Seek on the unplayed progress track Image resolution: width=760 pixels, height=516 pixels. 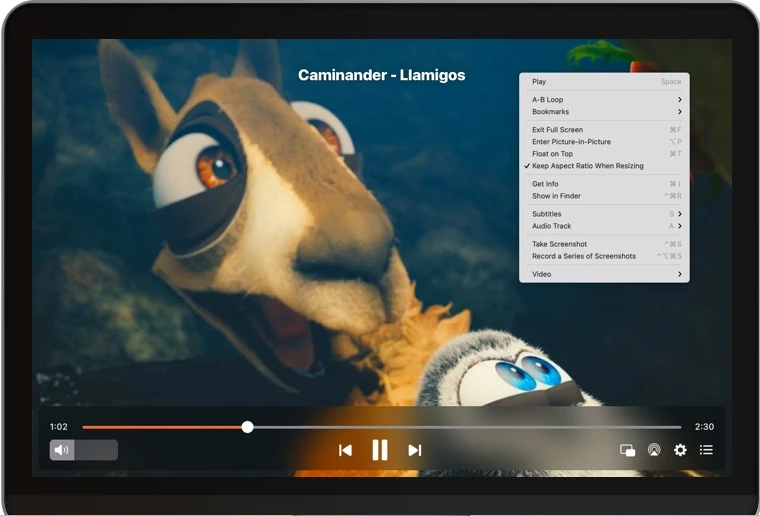click(x=467, y=427)
